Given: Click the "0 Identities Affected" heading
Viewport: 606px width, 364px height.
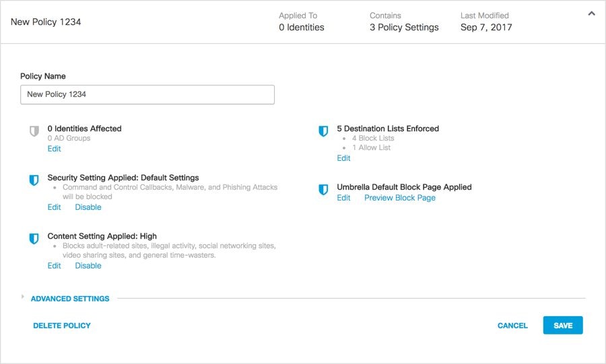Looking at the screenshot, I should tap(84, 129).
